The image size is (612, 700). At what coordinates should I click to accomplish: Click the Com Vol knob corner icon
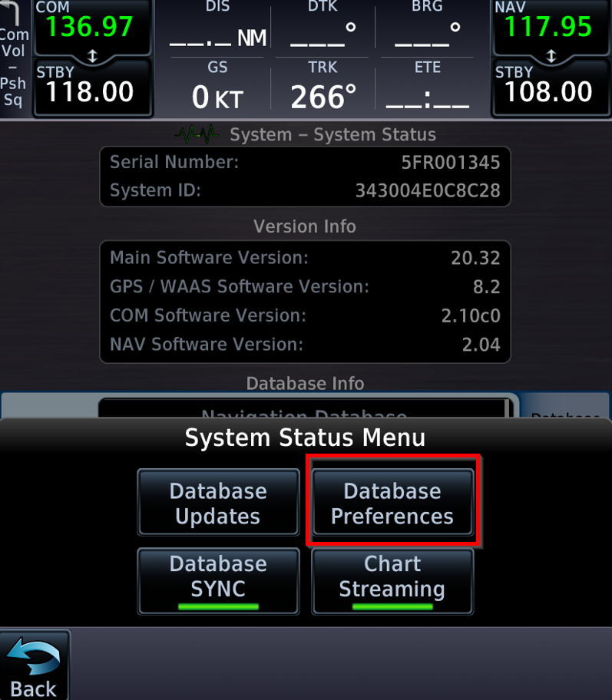click(11, 12)
